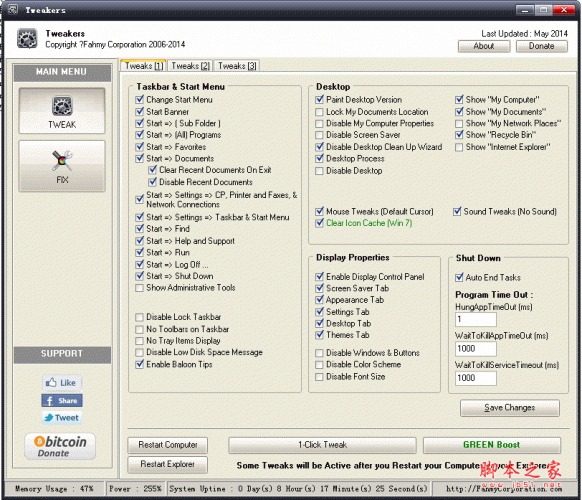582x500 pixels.
Task: Check Disable Low Disk Space Message
Action: [x=140, y=352]
